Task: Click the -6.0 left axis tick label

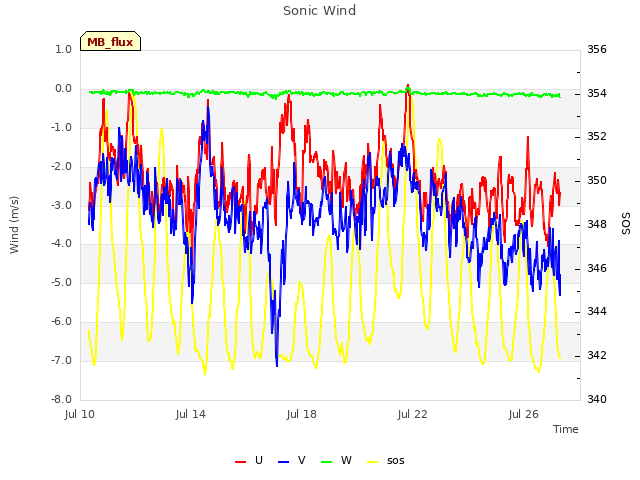Action: (61, 321)
